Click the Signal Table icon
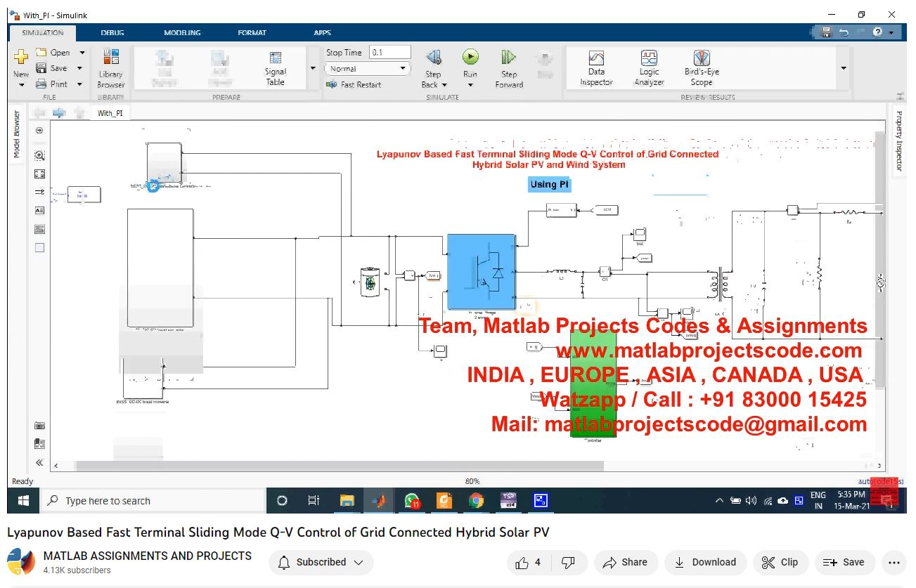The image size is (916, 588). pos(276,68)
